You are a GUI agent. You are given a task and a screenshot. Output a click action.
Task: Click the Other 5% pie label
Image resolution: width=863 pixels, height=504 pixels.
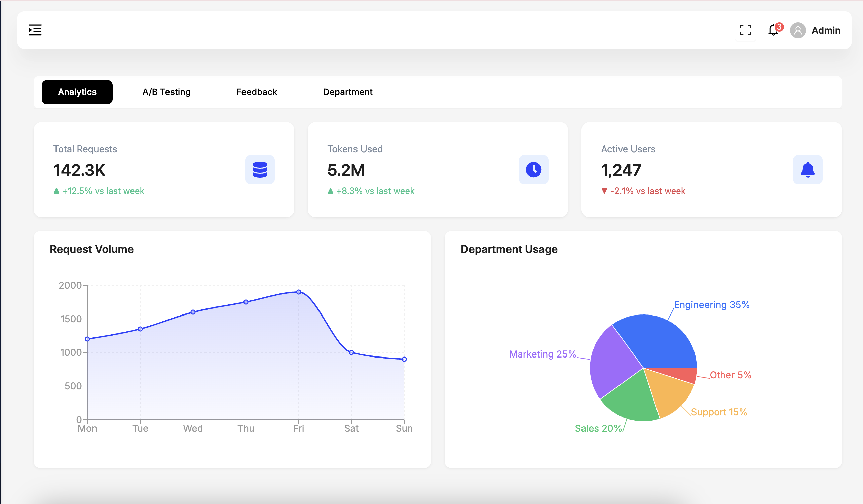[x=730, y=375]
